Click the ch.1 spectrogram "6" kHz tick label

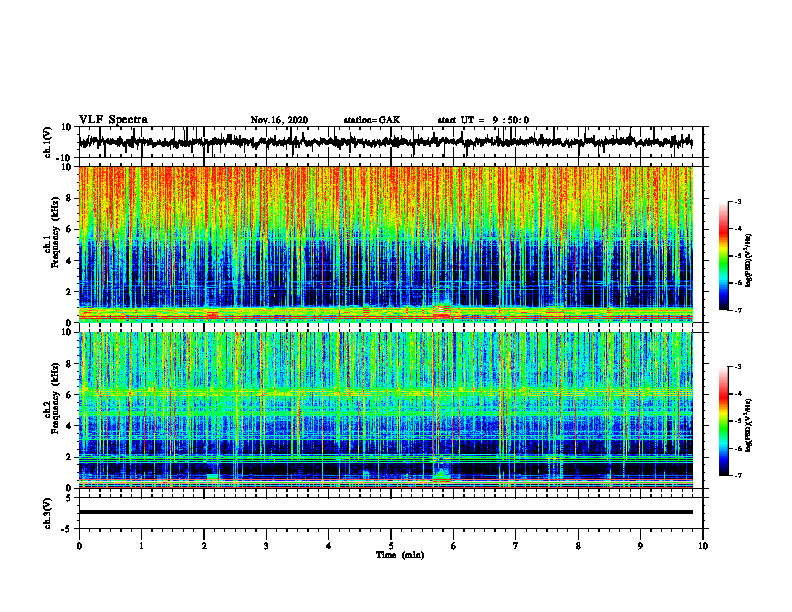69,229
